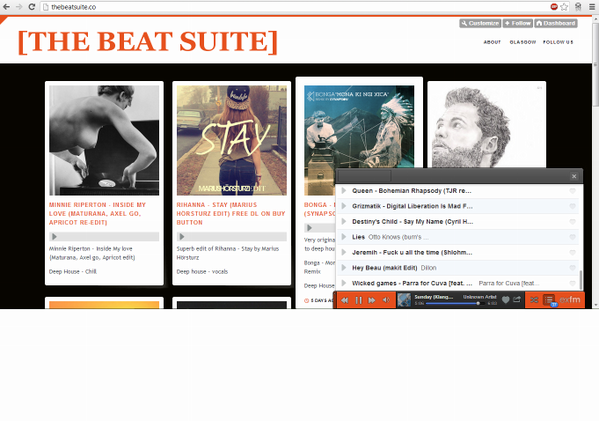
Task: Love the Grizmatik track with heart
Action: tap(572, 206)
